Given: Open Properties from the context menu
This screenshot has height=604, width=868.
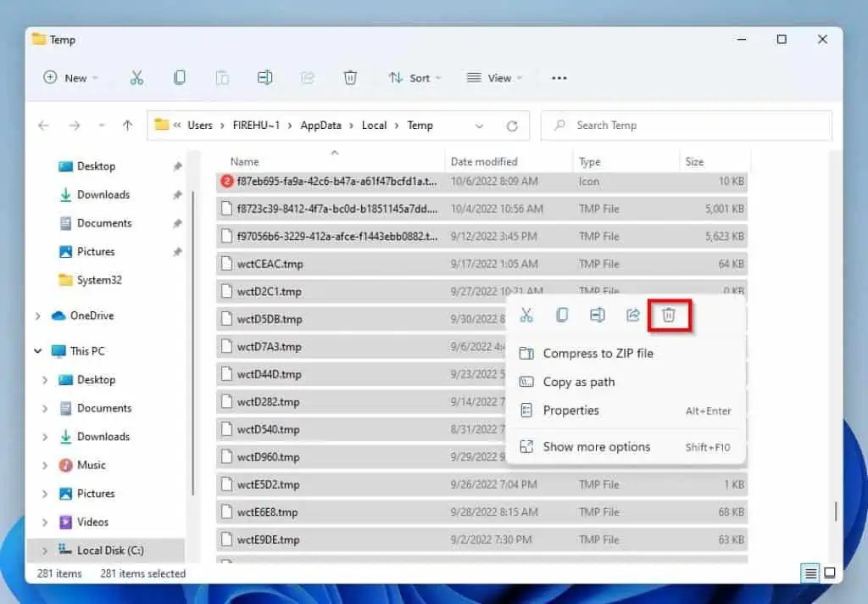Looking at the screenshot, I should pyautogui.click(x=571, y=411).
